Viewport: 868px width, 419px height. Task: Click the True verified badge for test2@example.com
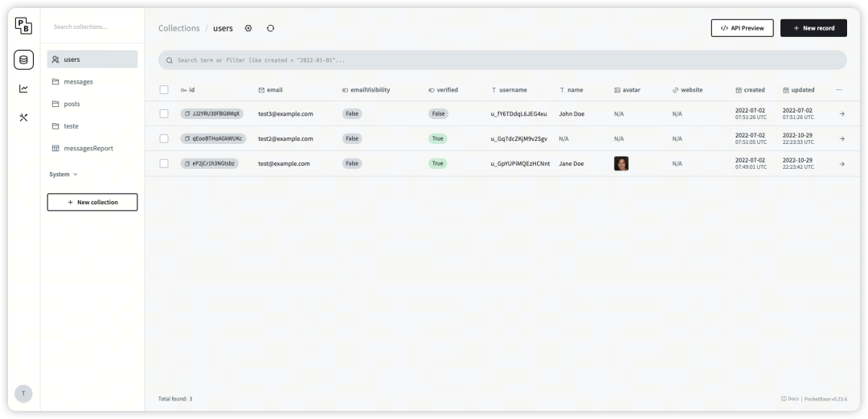437,138
